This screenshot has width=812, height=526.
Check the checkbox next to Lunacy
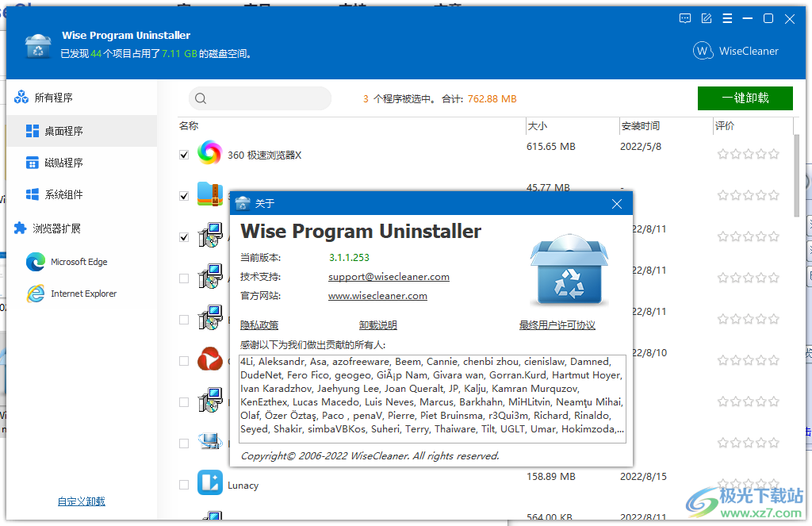[x=183, y=483]
